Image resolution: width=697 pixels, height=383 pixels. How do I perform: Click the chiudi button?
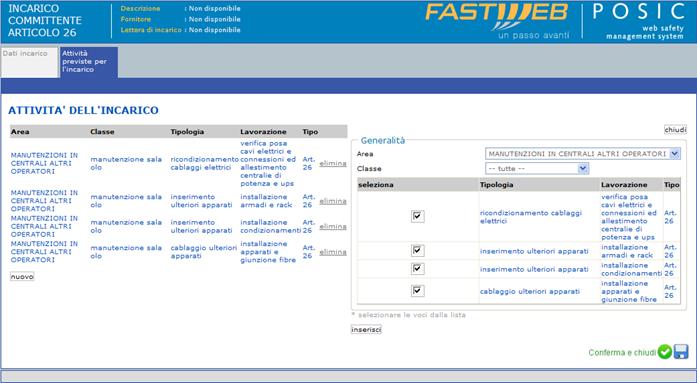tap(675, 130)
